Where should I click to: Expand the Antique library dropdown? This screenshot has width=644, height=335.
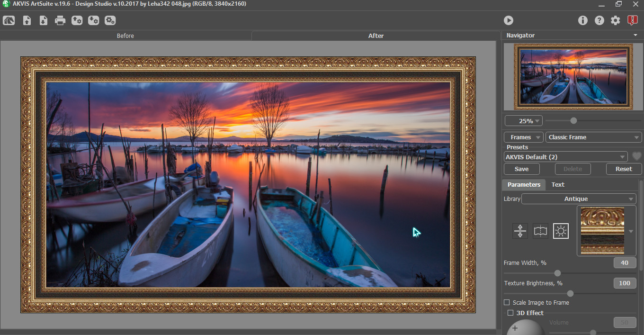point(578,199)
